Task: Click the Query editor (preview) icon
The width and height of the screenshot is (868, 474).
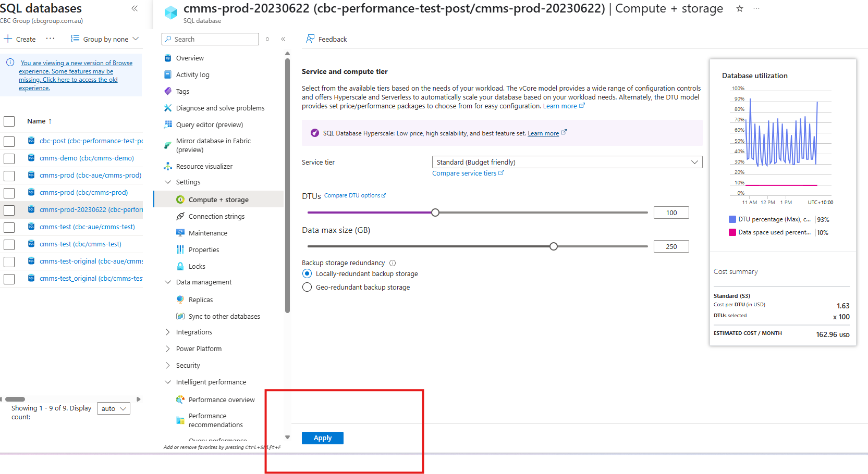Action: pyautogui.click(x=168, y=124)
